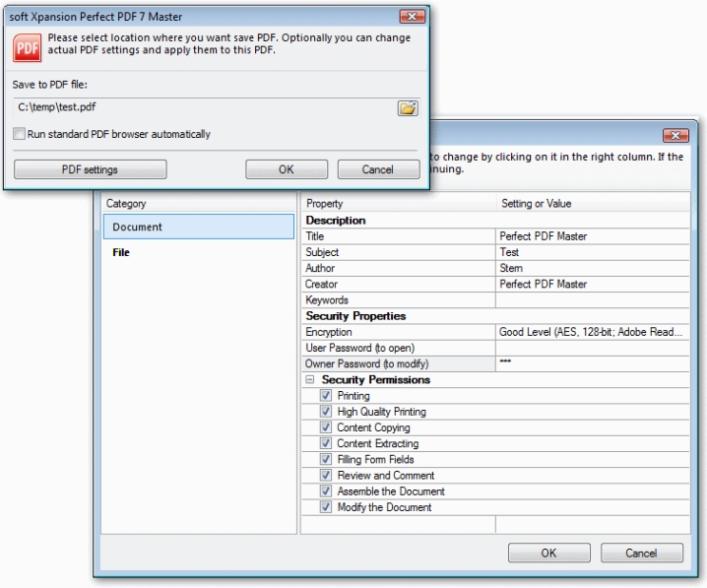
Task: Collapse the Security Permissions section
Action: [310, 380]
